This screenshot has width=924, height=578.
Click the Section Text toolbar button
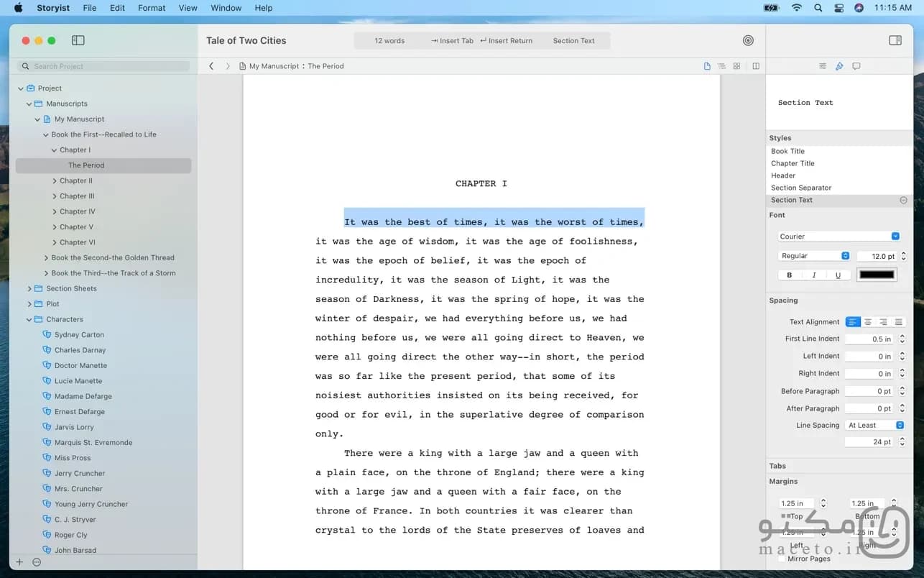click(x=573, y=41)
